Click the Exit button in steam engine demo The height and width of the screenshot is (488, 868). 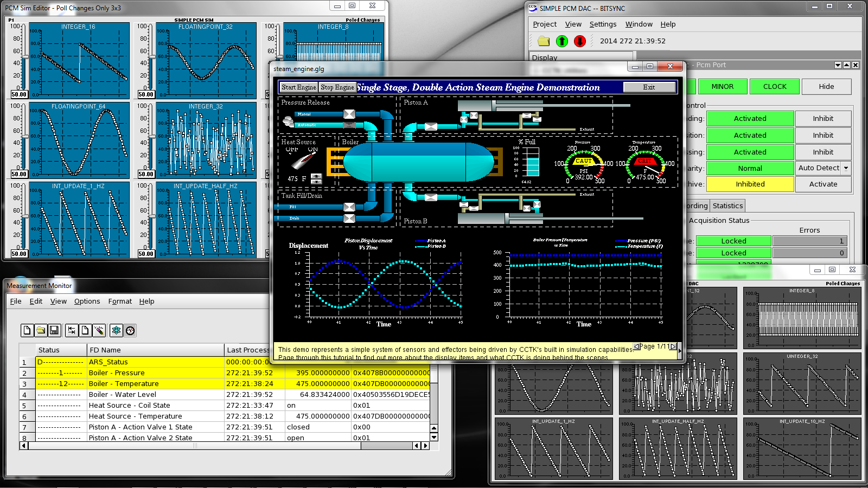(x=649, y=87)
